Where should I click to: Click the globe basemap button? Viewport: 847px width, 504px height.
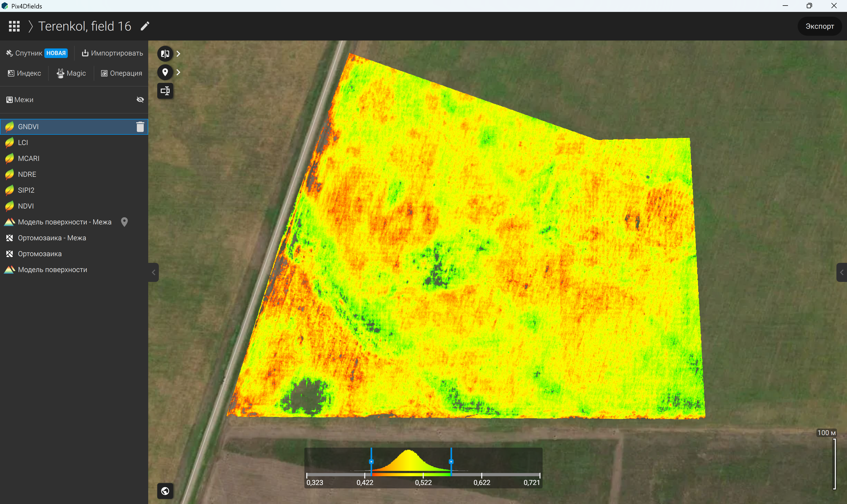click(x=165, y=491)
